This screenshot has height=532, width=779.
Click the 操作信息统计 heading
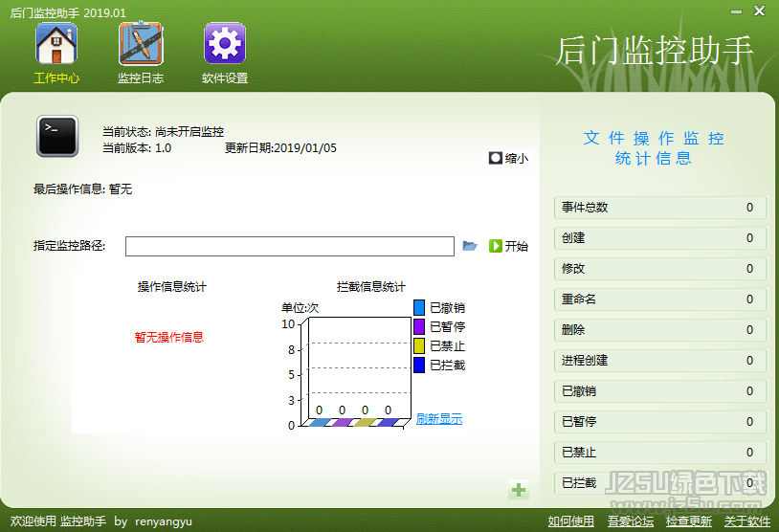(172, 287)
